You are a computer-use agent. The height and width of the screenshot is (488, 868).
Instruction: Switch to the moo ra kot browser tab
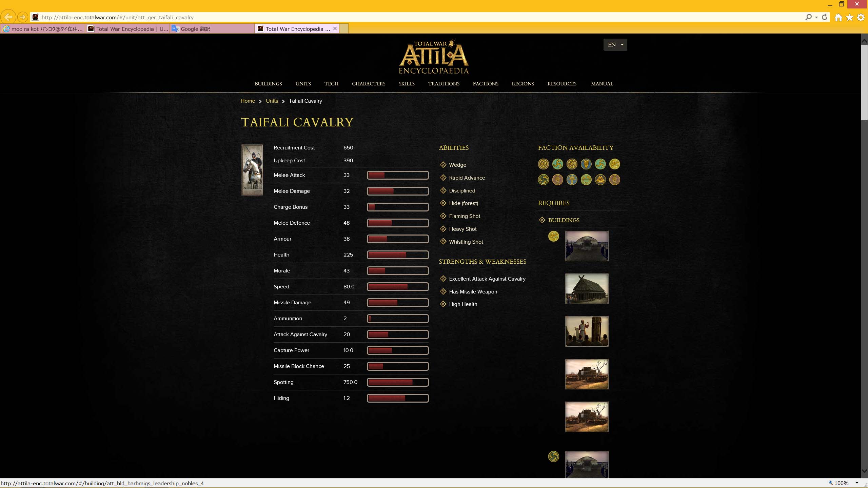[x=43, y=29]
